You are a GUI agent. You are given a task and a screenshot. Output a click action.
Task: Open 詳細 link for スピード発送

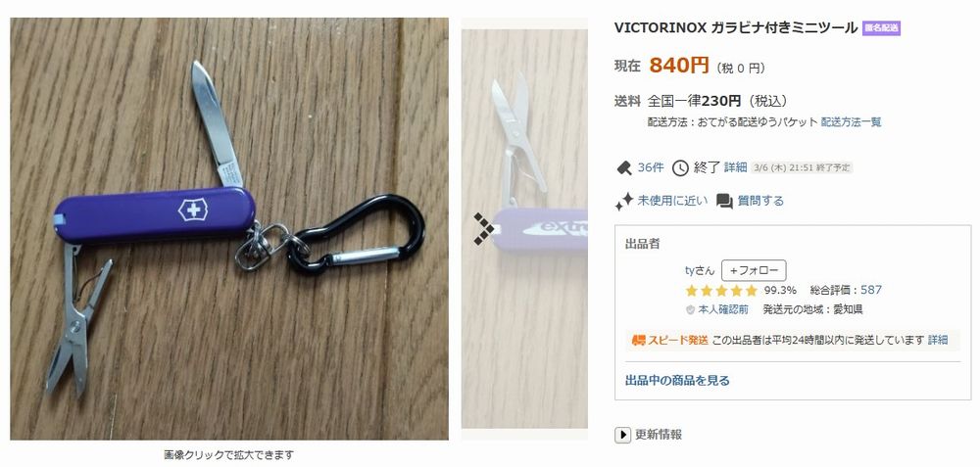(938, 340)
